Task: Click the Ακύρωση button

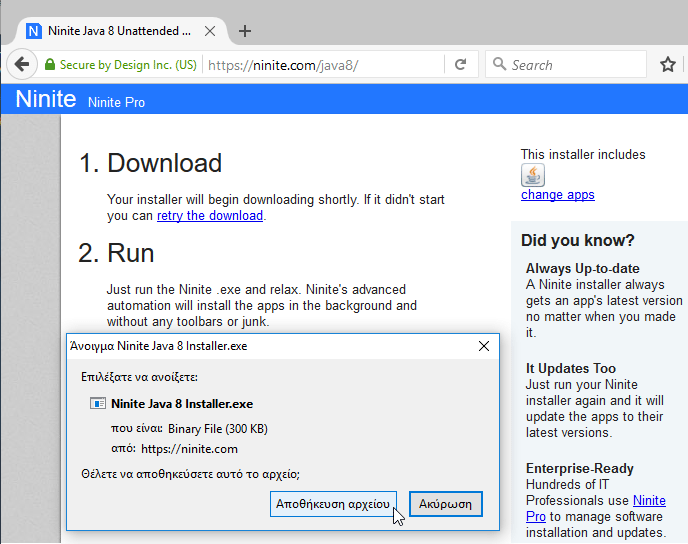Action: point(445,504)
